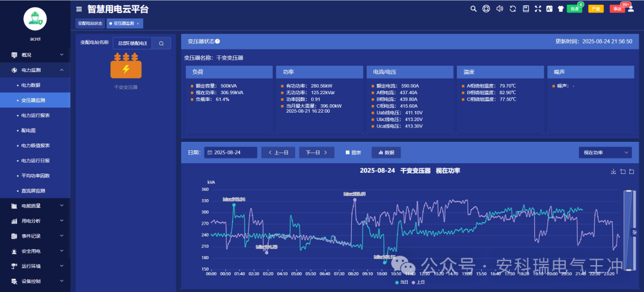Viewport: 644px width, 292px height.
Task: Toggle the 上日 legend series
Action: pos(419,282)
